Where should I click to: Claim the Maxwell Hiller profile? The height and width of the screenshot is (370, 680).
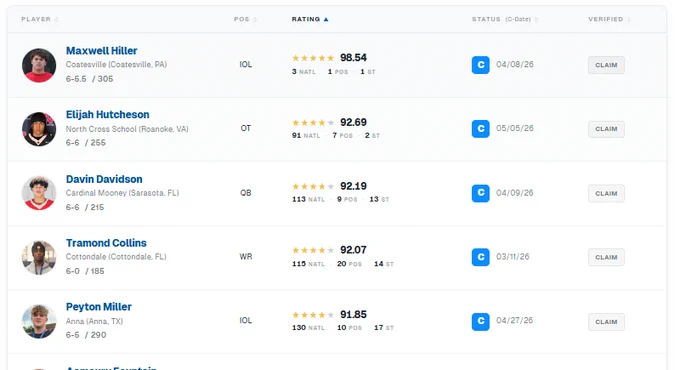tap(606, 65)
